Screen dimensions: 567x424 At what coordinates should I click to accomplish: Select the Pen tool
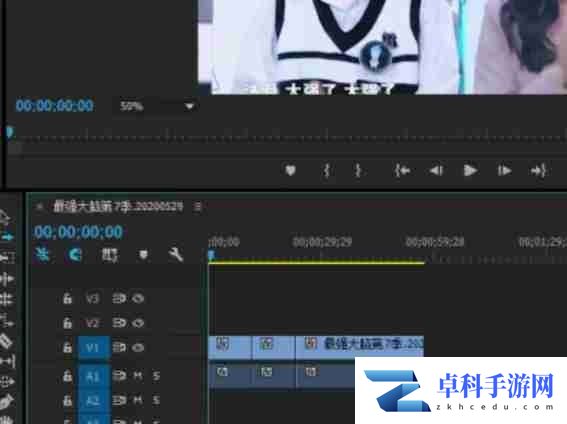click(x=7, y=402)
